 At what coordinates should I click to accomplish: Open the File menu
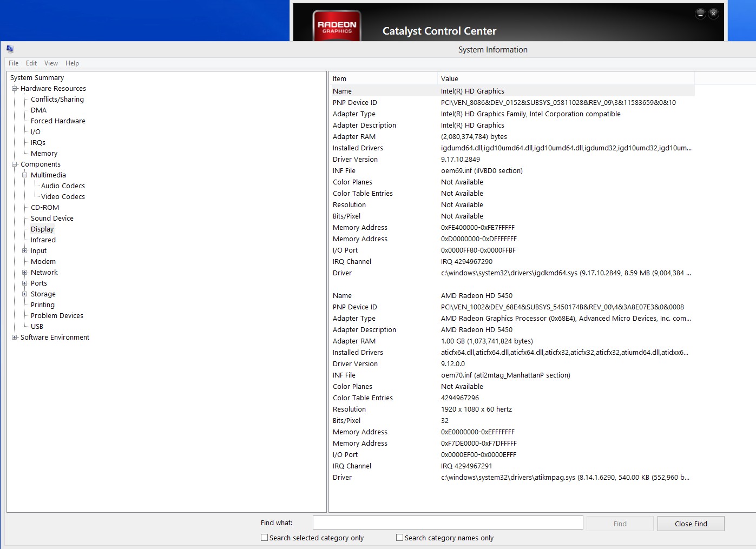tap(14, 63)
